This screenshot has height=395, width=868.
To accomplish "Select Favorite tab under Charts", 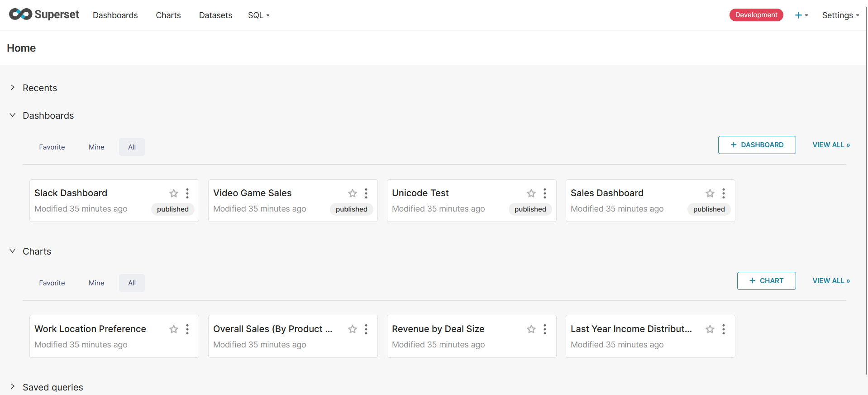I will (52, 283).
